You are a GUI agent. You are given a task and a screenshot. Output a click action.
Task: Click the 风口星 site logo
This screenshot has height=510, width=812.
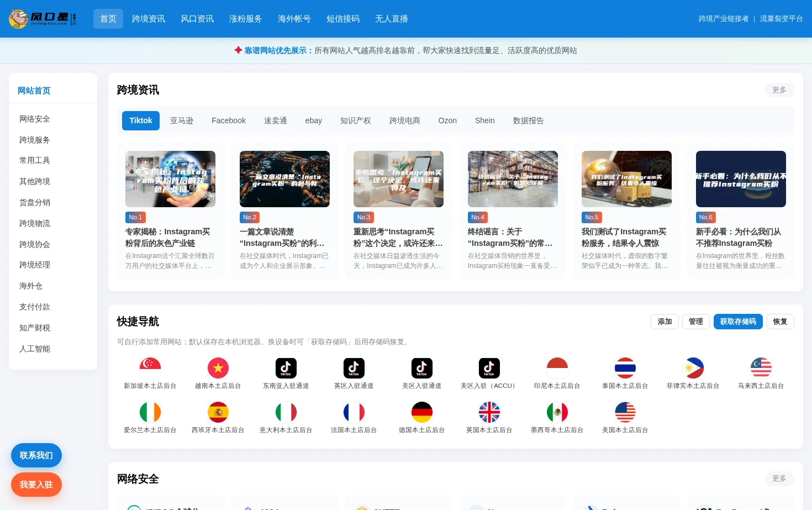pos(43,19)
